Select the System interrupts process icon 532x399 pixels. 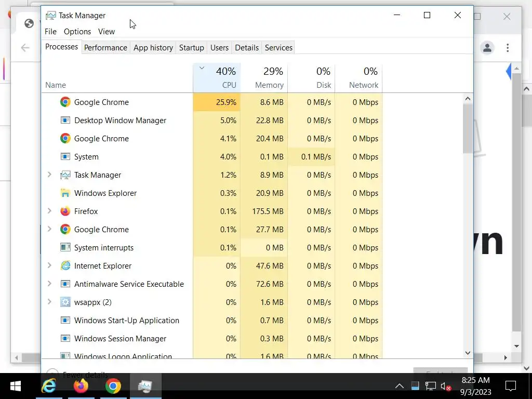[65, 247]
